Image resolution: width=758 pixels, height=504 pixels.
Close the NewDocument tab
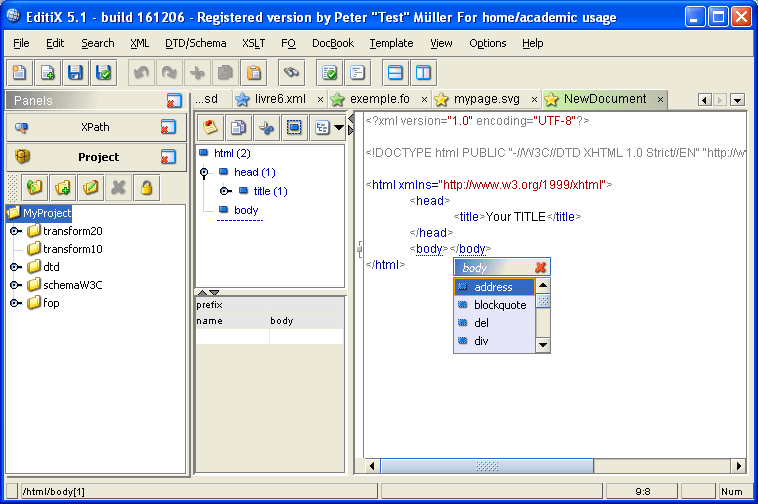660,100
